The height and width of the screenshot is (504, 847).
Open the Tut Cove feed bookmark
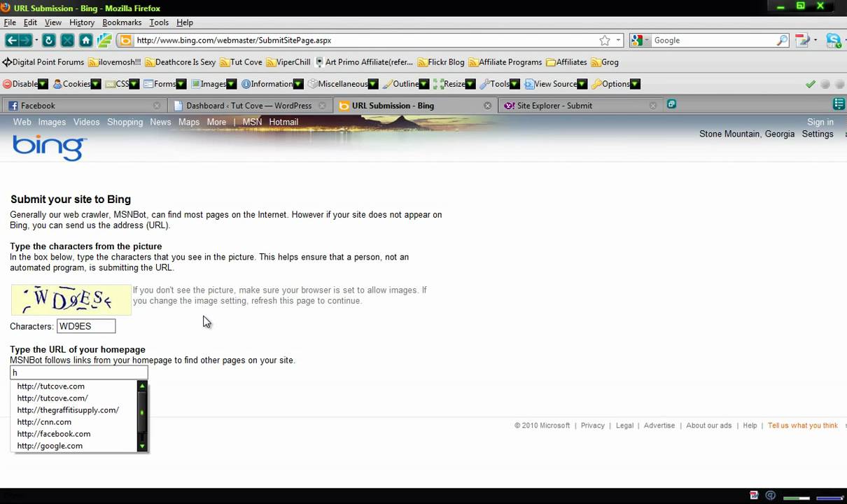[241, 62]
